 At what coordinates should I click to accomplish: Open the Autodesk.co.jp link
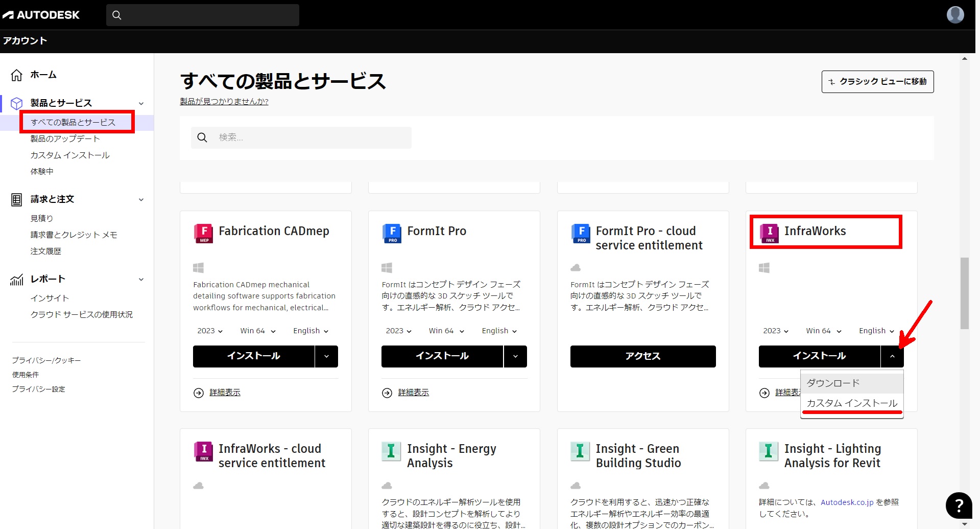[x=847, y=502]
